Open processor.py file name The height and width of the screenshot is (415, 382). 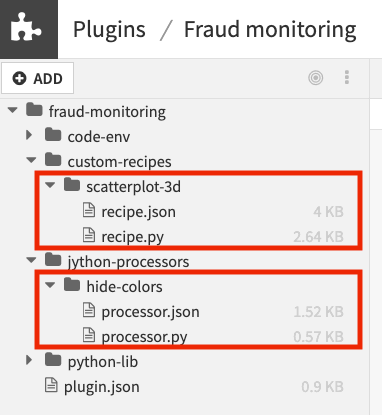click(144, 337)
